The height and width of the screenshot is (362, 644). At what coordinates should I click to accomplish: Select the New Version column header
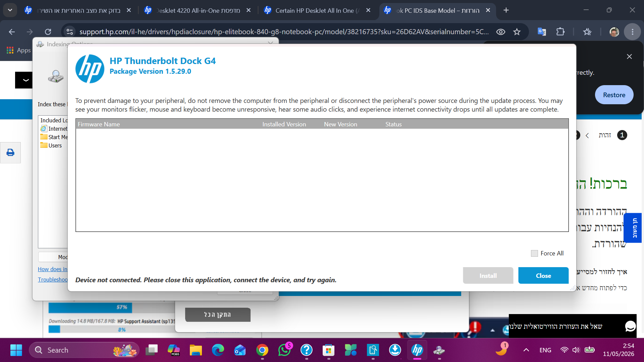(x=340, y=124)
